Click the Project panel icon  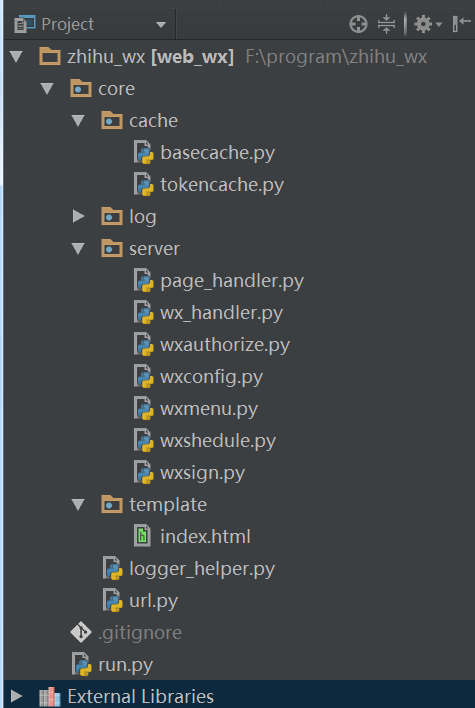point(25,24)
